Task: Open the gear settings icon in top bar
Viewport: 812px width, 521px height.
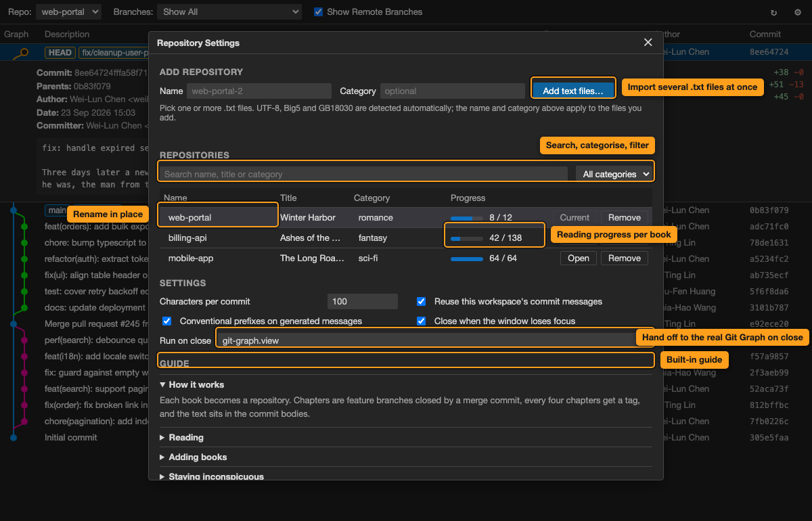Action: pyautogui.click(x=798, y=12)
